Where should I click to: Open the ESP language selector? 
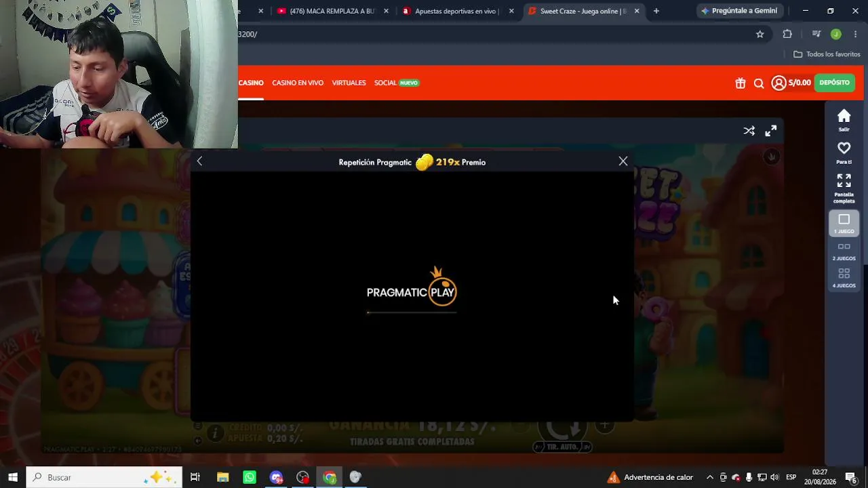(791, 477)
